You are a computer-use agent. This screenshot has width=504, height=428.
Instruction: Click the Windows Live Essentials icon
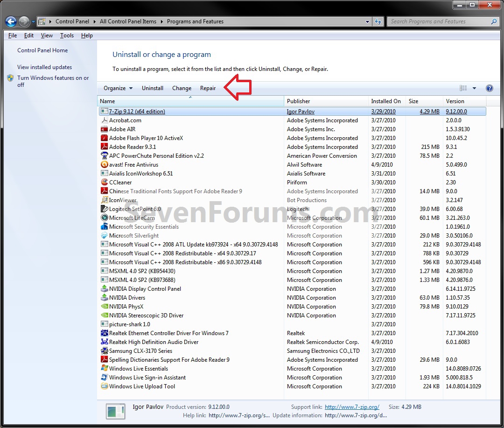click(105, 368)
